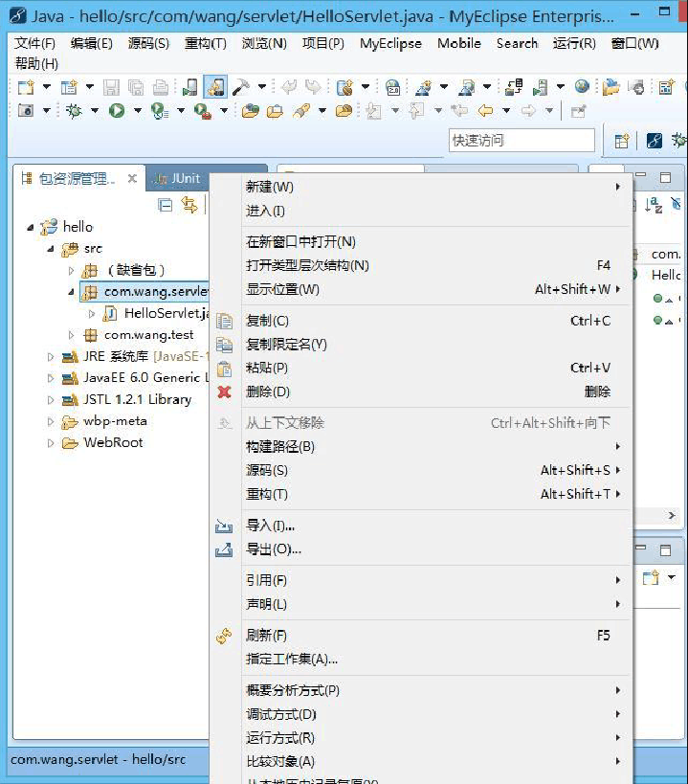This screenshot has width=688, height=784.
Task: Click the Open Perspective icon beside quick access
Action: click(622, 141)
